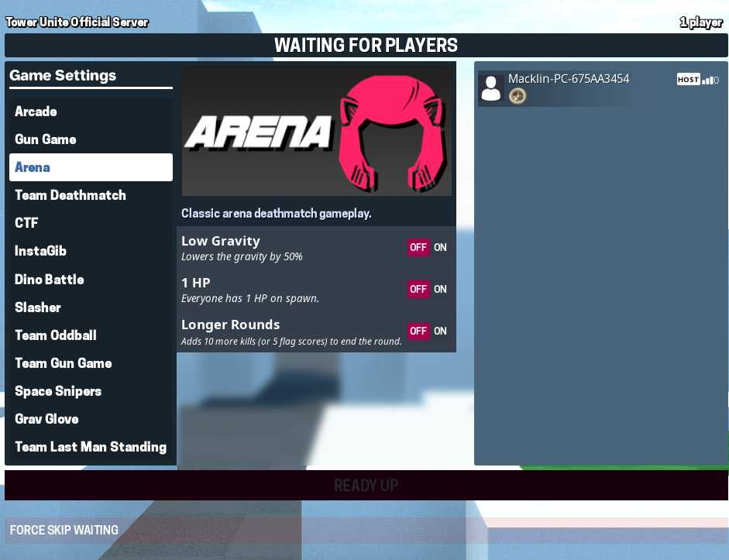The height and width of the screenshot is (560, 729).
Task: Turn 1 HP option ON
Action: (x=440, y=289)
